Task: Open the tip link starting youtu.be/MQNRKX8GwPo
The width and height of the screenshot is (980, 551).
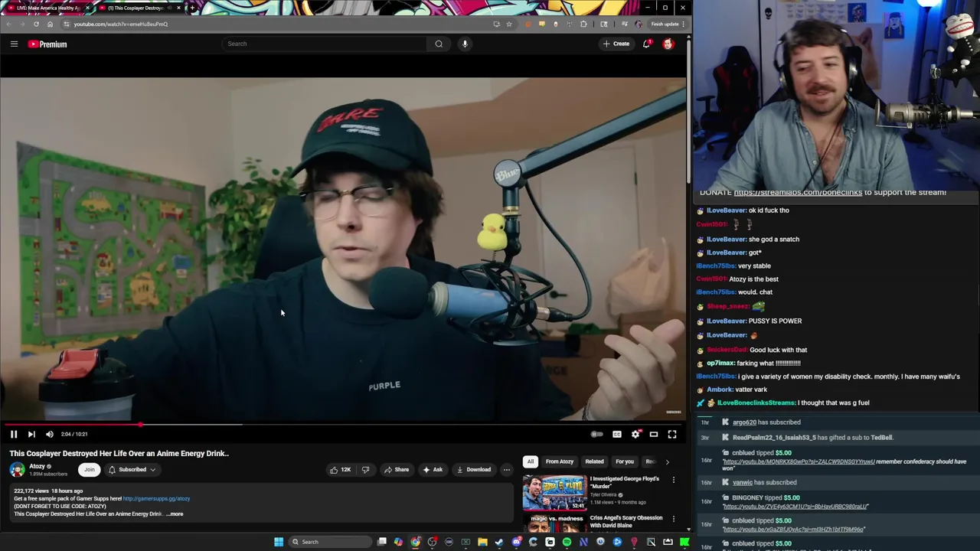Action: tap(798, 461)
